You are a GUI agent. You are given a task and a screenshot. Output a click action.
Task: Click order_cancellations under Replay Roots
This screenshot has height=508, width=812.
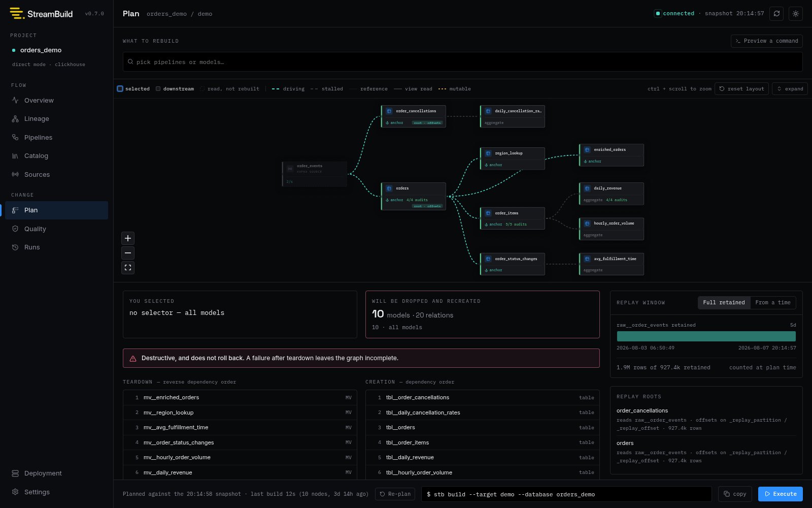642,410
